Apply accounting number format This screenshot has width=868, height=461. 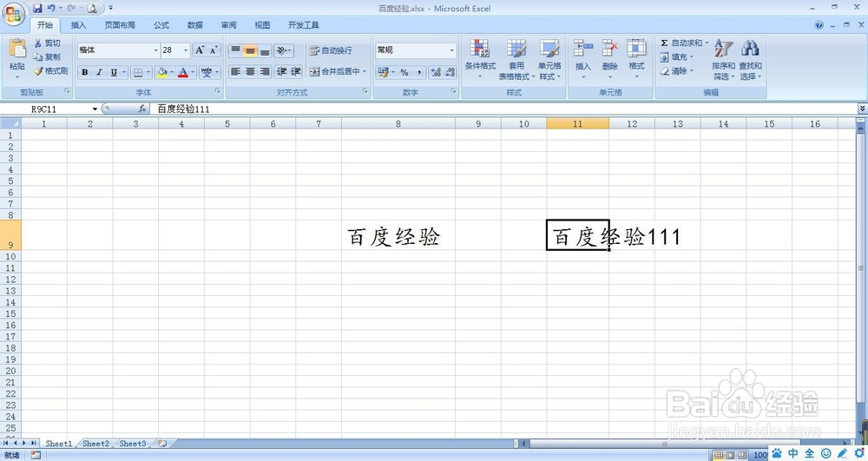point(383,72)
